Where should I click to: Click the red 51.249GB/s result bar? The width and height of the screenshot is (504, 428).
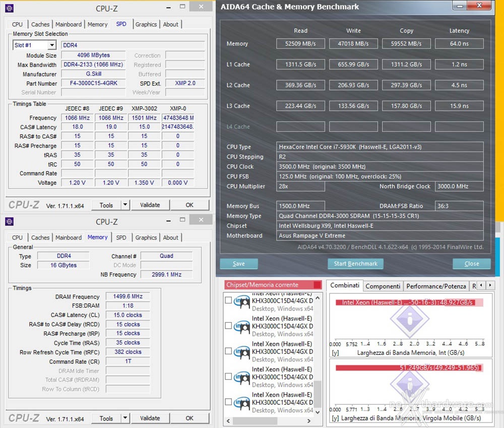[409, 368]
